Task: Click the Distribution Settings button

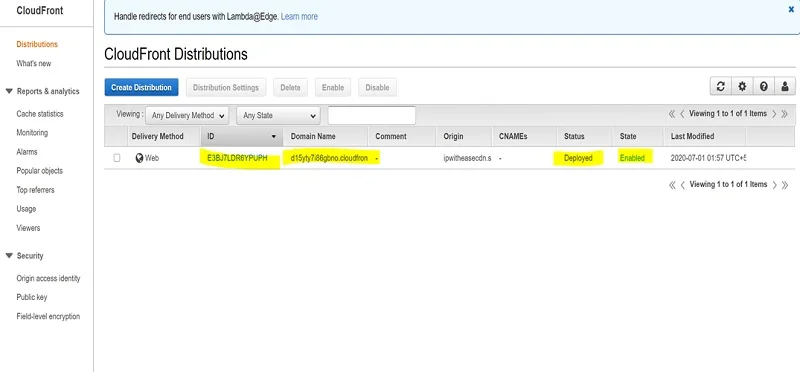Action: tap(226, 87)
